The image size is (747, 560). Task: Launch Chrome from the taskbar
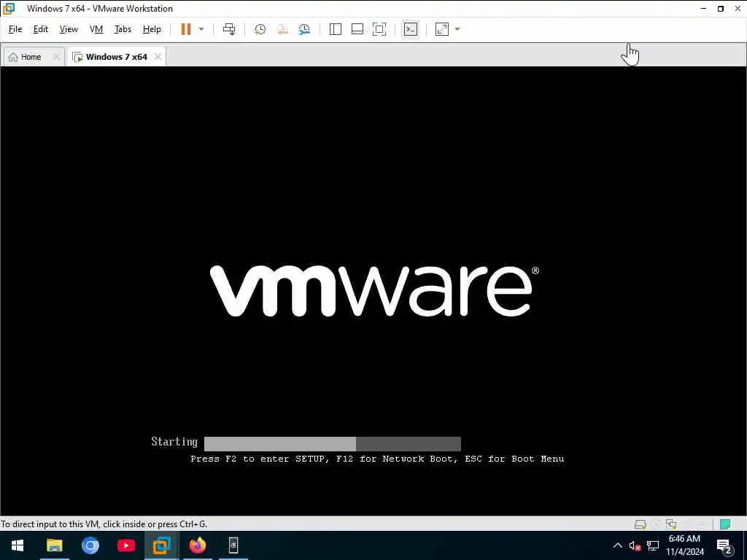pos(90,545)
